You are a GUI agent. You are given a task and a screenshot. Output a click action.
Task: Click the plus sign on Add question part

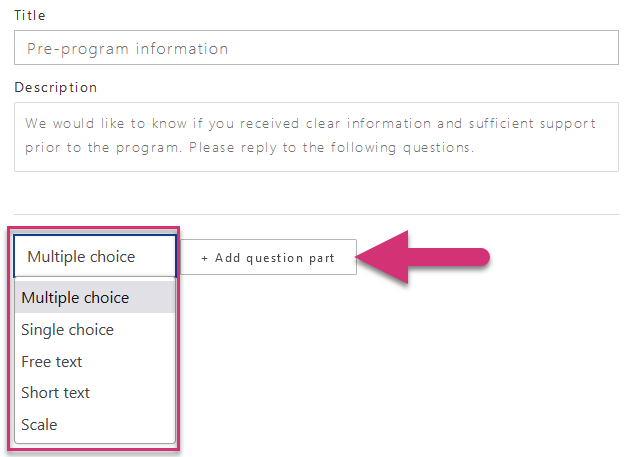205,258
